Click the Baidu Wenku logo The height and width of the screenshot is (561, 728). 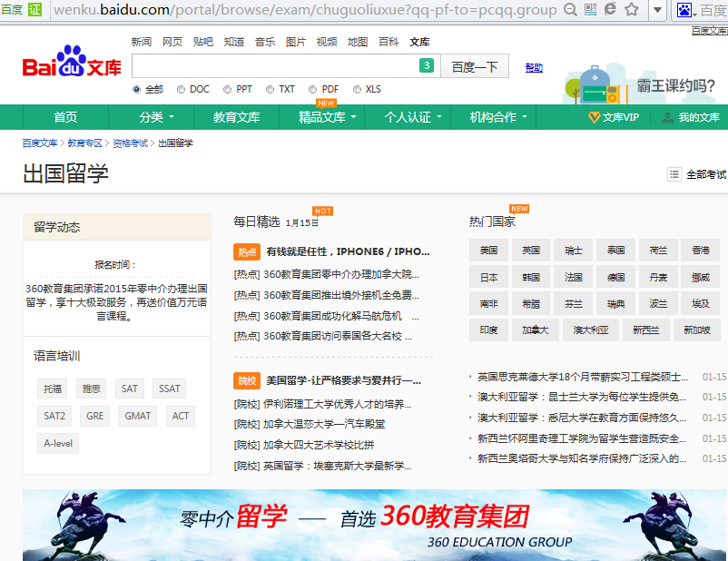[72, 62]
